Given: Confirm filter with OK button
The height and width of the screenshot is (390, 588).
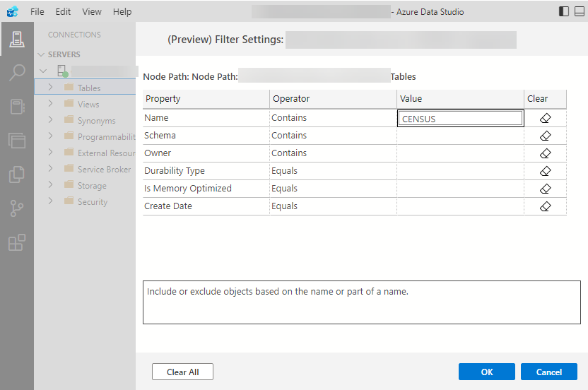Looking at the screenshot, I should click(x=487, y=372).
